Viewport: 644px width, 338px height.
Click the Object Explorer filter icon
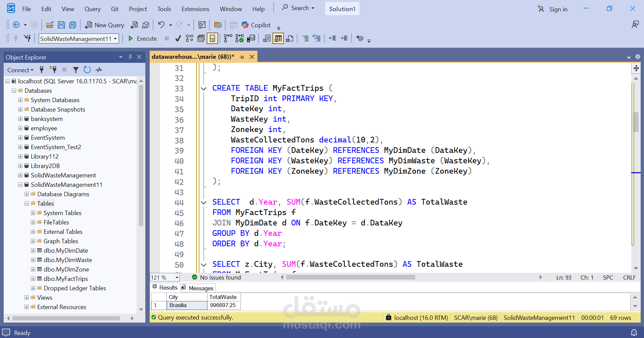point(76,70)
